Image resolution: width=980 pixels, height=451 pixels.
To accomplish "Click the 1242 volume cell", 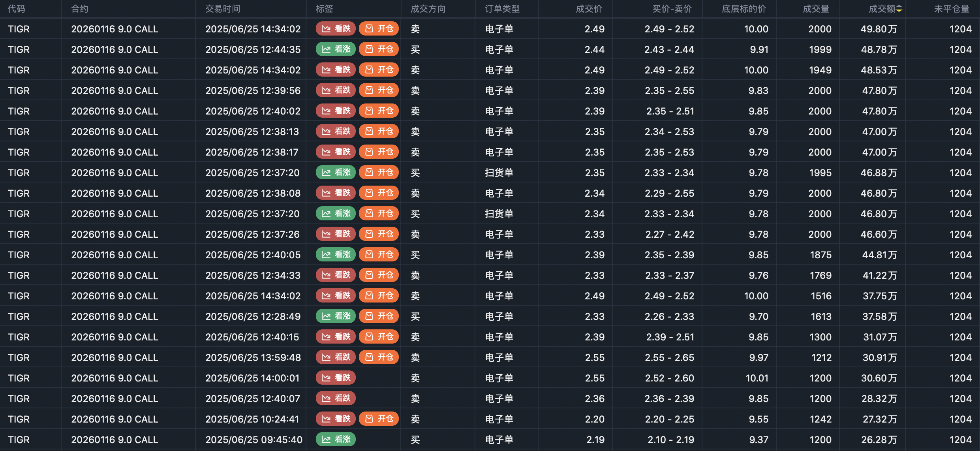I will coord(821,419).
